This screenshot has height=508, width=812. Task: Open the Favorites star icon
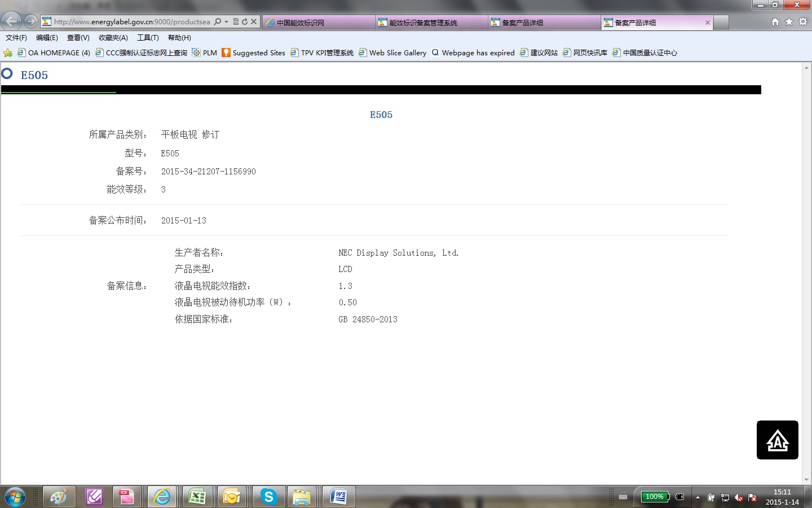789,21
